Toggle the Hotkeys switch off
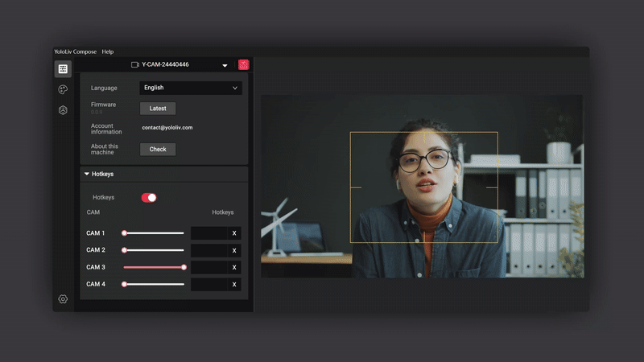 [149, 197]
